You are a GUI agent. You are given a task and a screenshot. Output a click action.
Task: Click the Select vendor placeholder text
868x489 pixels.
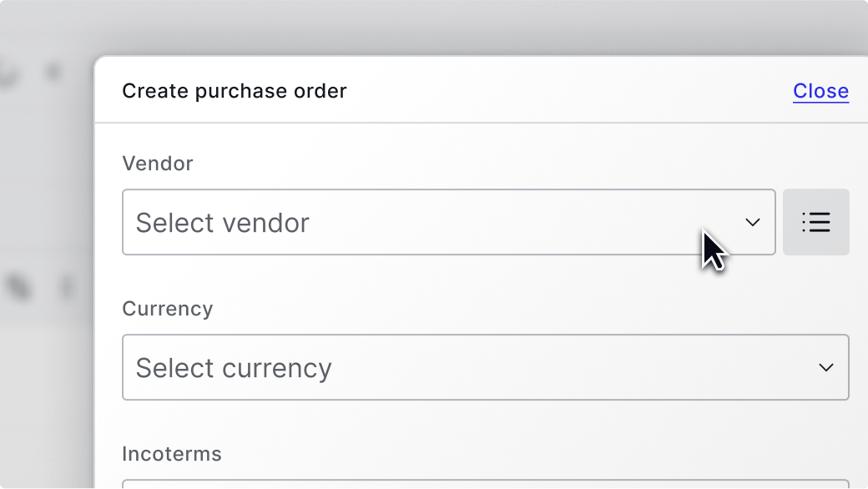[x=222, y=223]
